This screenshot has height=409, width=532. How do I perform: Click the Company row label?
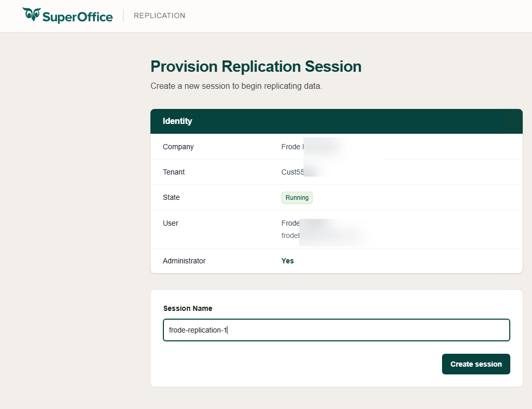pos(178,147)
